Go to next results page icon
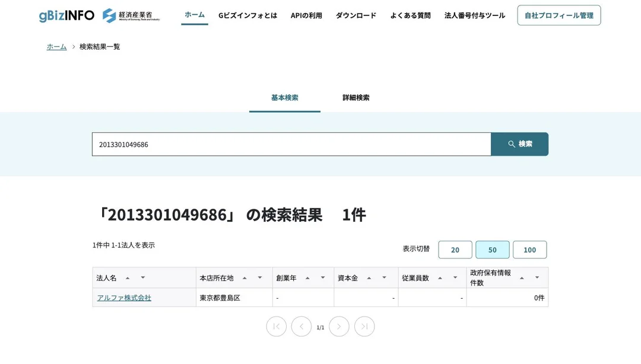 click(x=339, y=327)
